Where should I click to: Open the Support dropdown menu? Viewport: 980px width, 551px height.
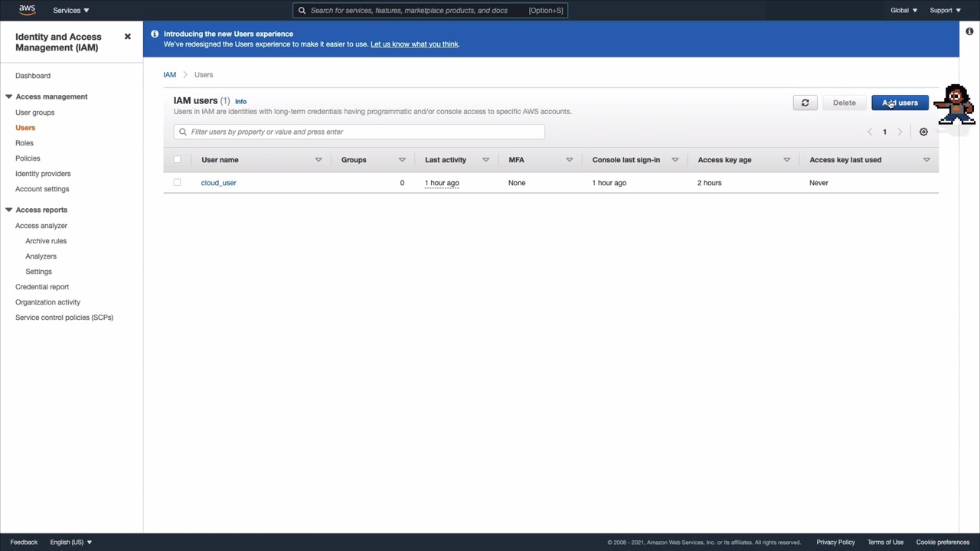[x=945, y=10]
